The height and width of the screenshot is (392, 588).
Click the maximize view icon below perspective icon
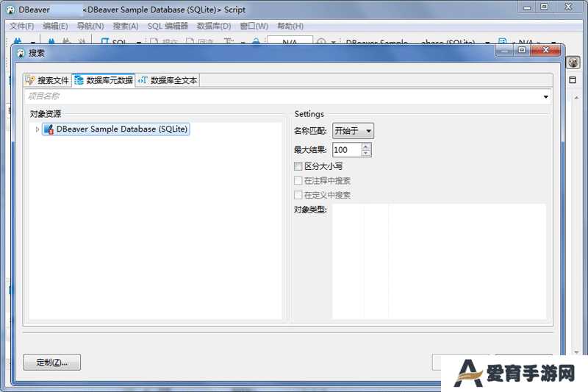[x=573, y=80]
